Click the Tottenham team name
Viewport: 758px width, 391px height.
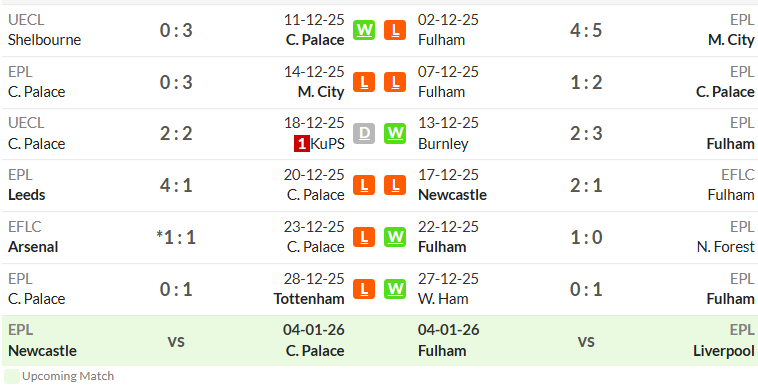click(x=309, y=299)
